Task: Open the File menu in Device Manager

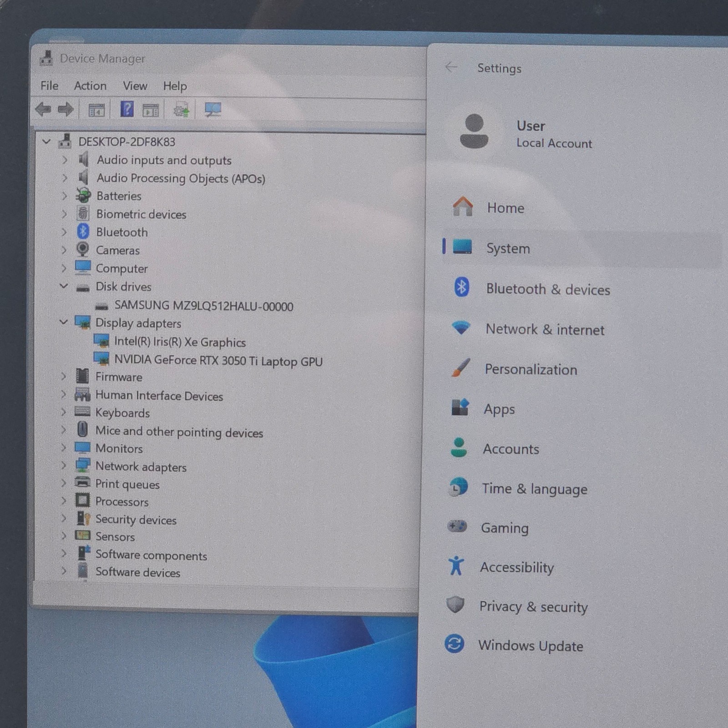Action: (49, 86)
